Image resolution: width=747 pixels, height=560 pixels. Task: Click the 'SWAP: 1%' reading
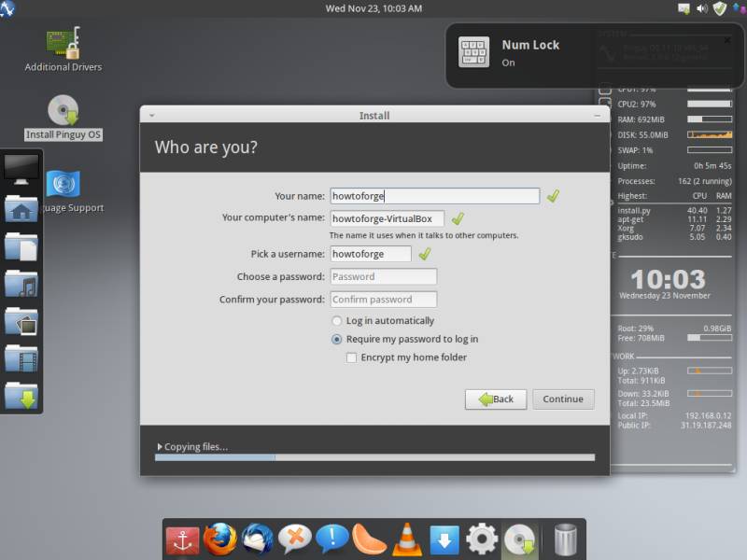click(x=635, y=150)
